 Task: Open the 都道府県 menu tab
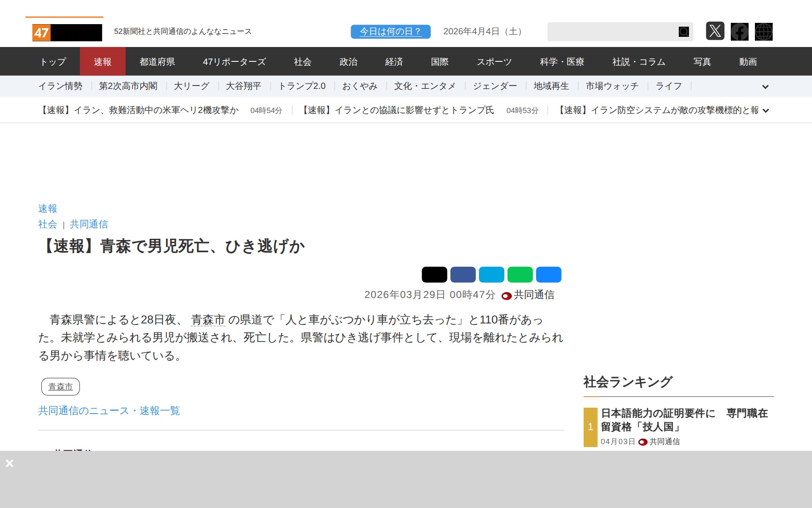157,62
